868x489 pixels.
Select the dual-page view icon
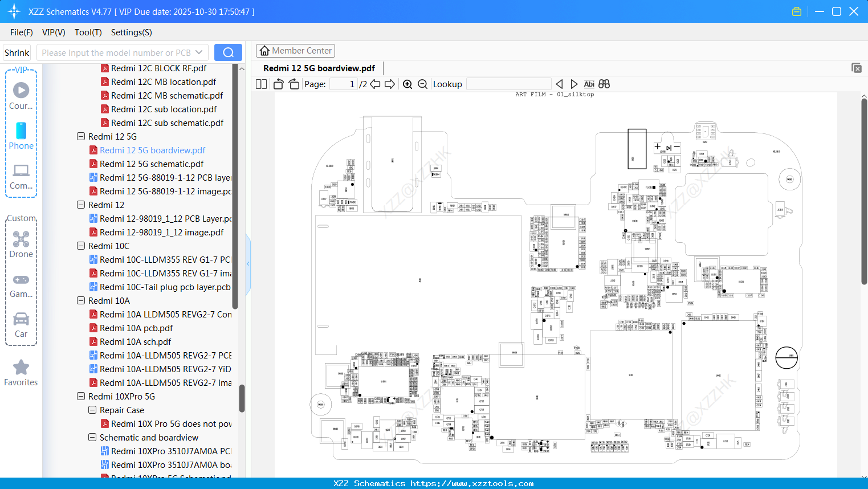[x=260, y=83]
